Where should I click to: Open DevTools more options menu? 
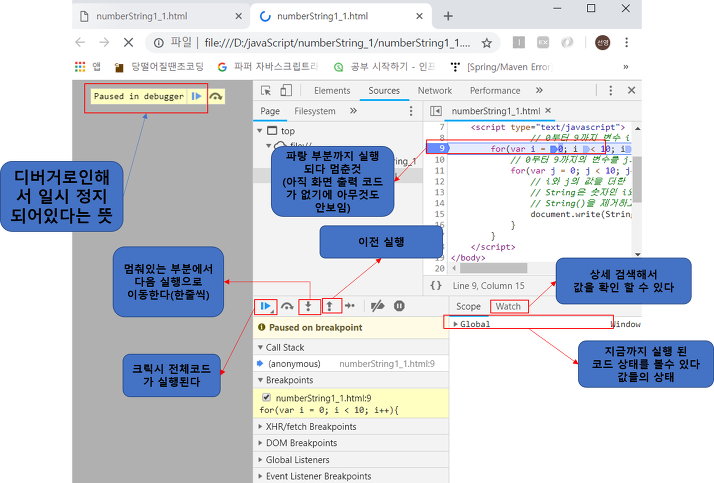[x=611, y=91]
